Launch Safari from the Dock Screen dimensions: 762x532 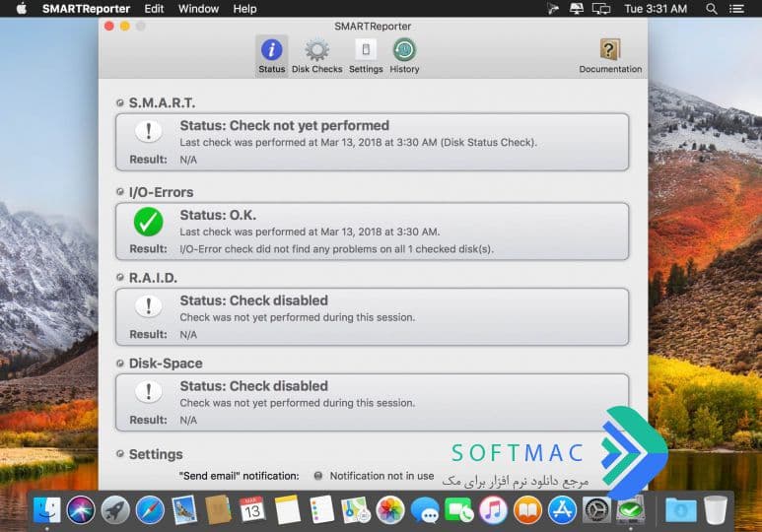(x=150, y=510)
